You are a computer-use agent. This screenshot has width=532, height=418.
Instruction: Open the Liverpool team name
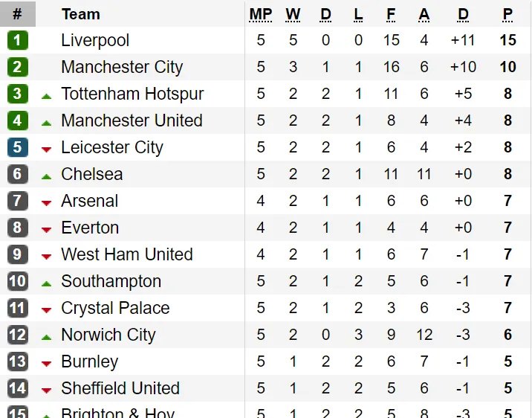click(95, 40)
